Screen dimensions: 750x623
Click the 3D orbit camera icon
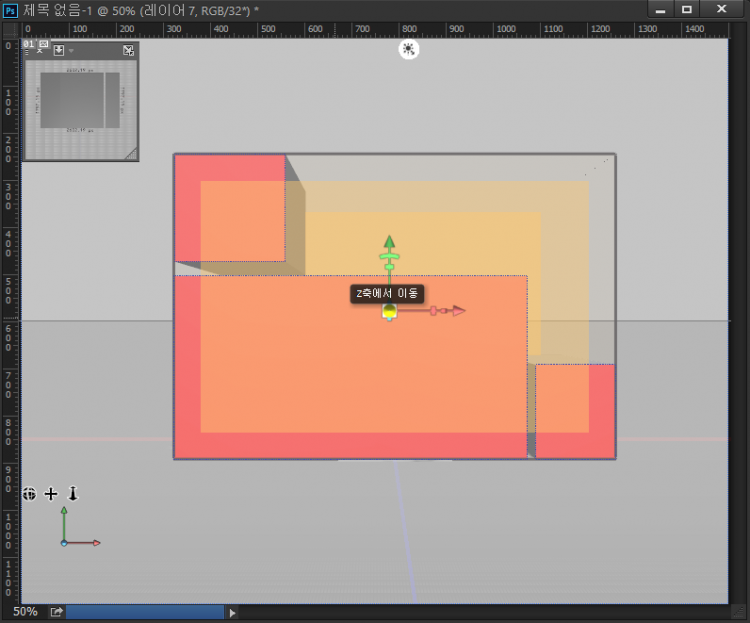(30, 494)
